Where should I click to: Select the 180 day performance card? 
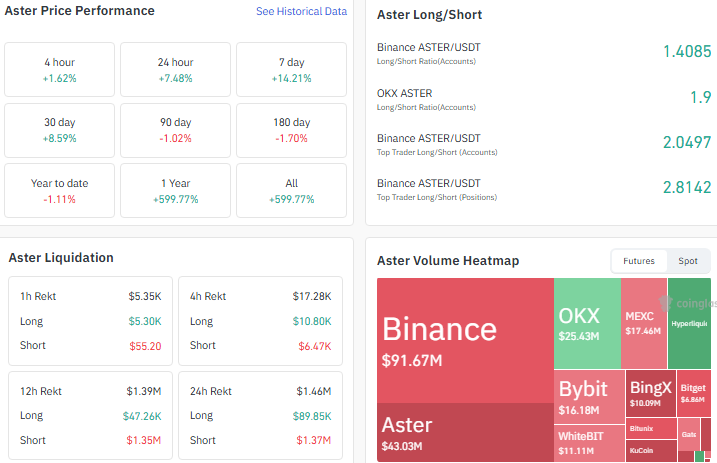[291, 130]
